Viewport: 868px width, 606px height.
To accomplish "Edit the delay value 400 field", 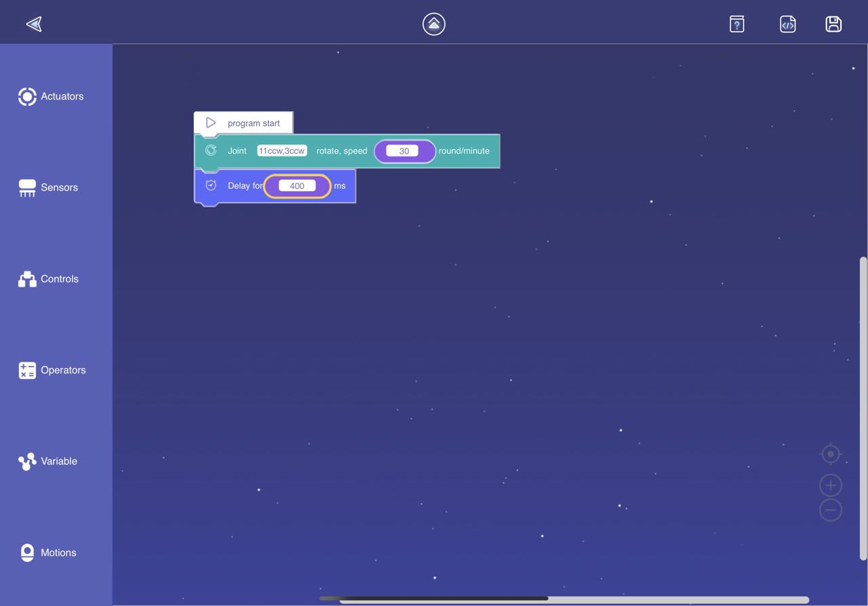I will tap(297, 186).
